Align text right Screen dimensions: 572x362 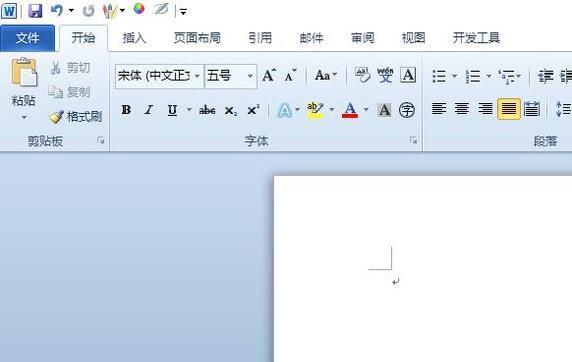pyautogui.click(x=485, y=109)
